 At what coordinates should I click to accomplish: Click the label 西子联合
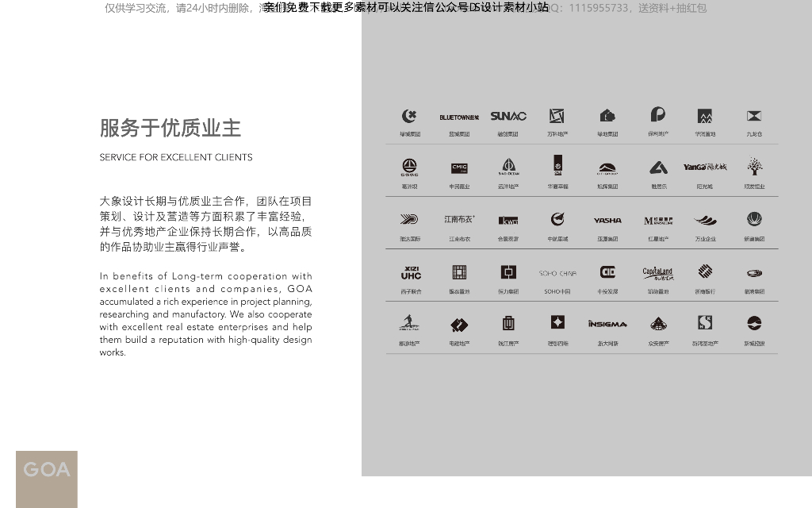[412, 291]
